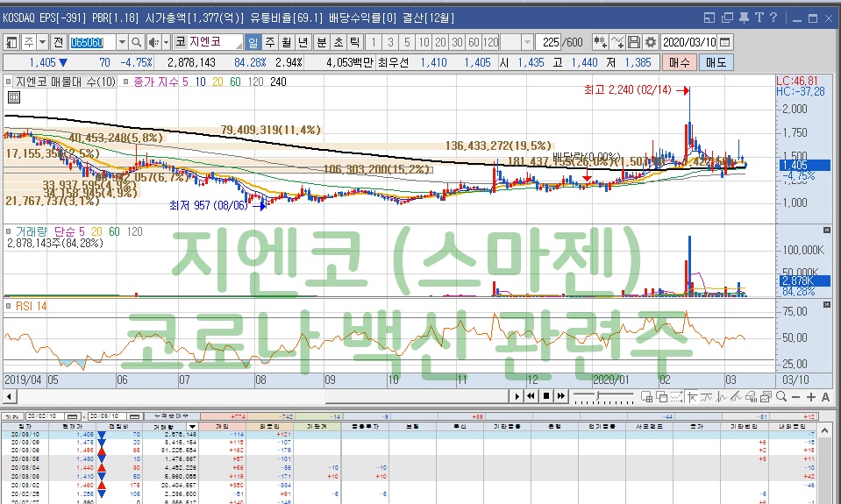Image resolution: width=841 pixels, height=504 pixels.
Task: Toggle 지엔코 매물대 indicator checkbox
Action: coord(8,82)
